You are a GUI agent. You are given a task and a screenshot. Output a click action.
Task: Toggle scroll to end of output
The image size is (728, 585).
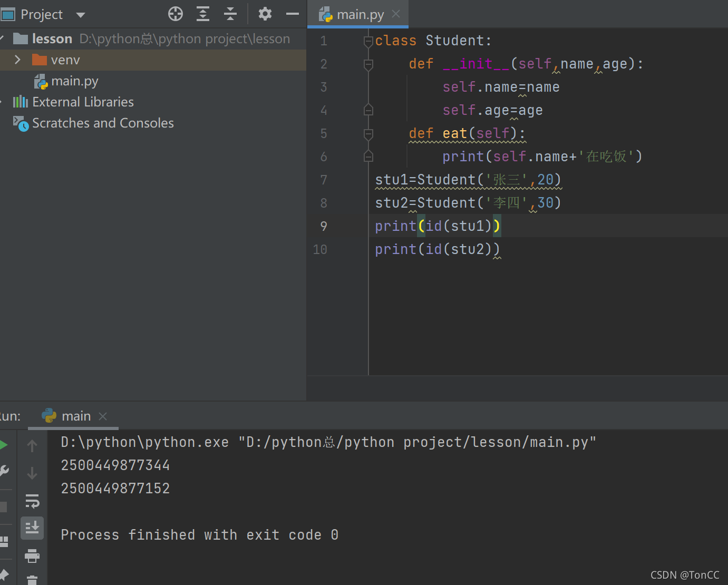coord(32,528)
